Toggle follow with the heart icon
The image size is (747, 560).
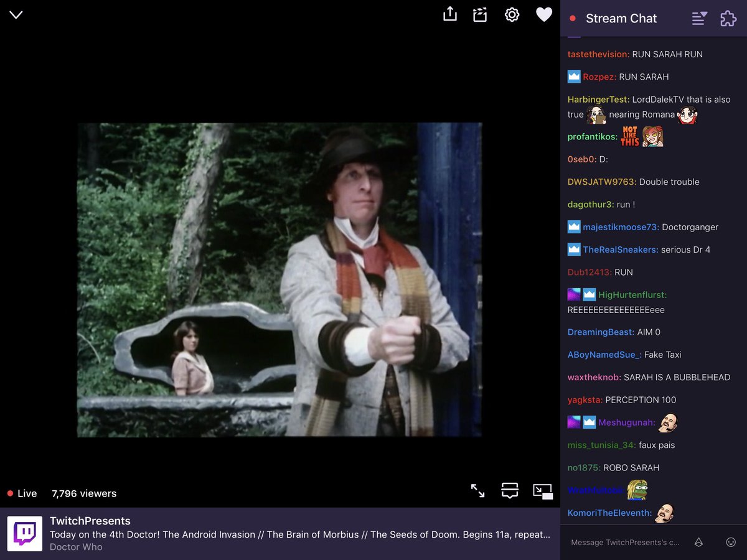click(x=543, y=14)
